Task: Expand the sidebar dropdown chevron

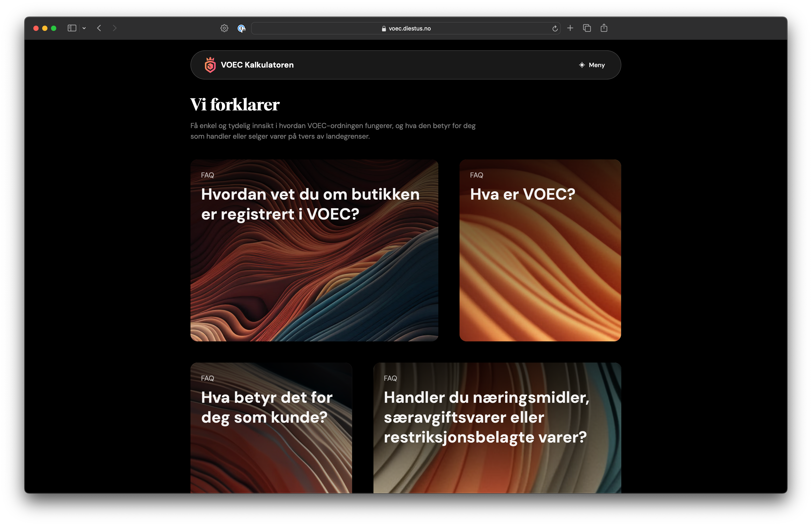Action: coord(84,28)
